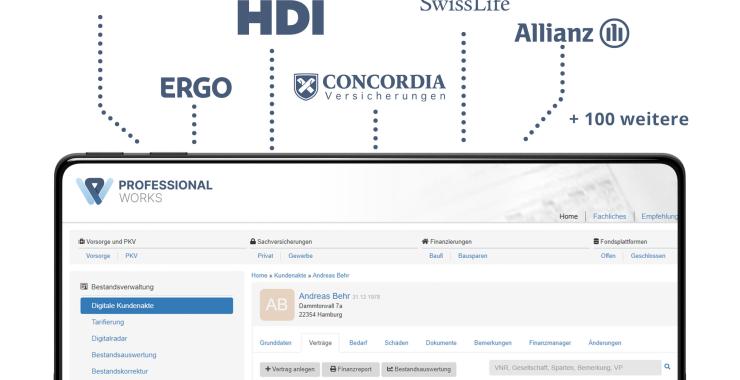Screen dimensions: 740x380
Task: Select Digitale Kundenakte in the sidebar
Action: coord(157,306)
